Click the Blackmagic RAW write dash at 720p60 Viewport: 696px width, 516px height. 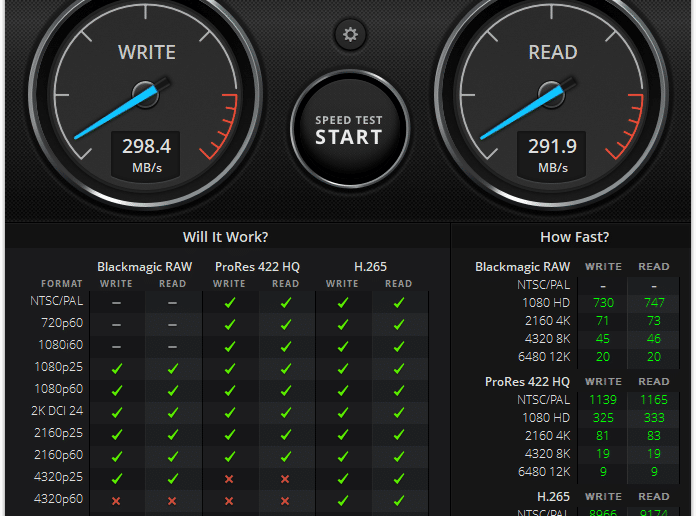tap(116, 325)
